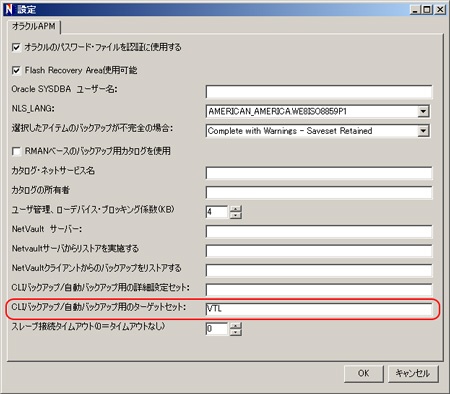Click the ターゲットセット field containing VTL
Viewport: 450px width, 394px height.
coord(319,309)
